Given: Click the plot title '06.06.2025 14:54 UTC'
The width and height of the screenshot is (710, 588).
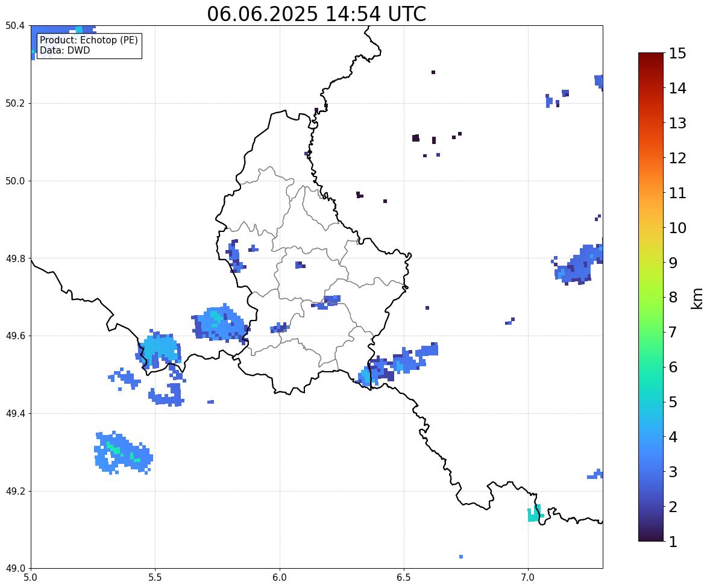Looking at the screenshot, I should coord(316,14).
